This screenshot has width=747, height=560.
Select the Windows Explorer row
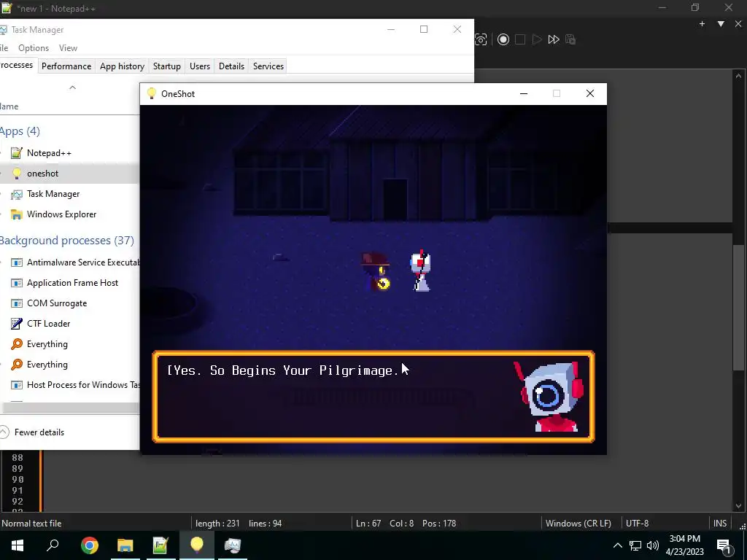(69, 214)
